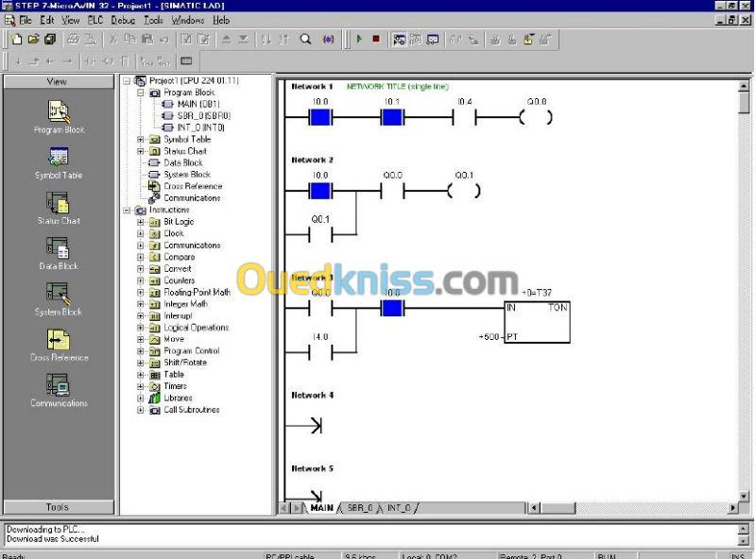
Task: Expand the Call Subroutines folder
Action: point(140,410)
